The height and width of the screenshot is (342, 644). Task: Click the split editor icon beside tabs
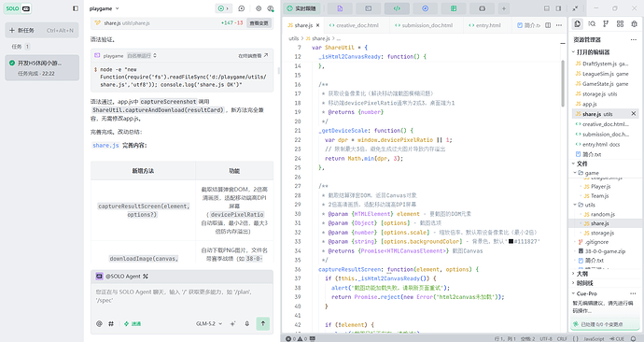tap(548, 25)
